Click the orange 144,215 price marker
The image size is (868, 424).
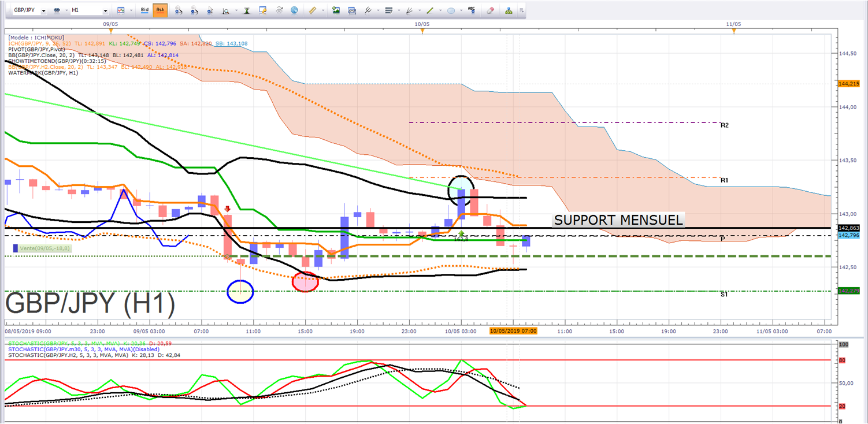(848, 84)
